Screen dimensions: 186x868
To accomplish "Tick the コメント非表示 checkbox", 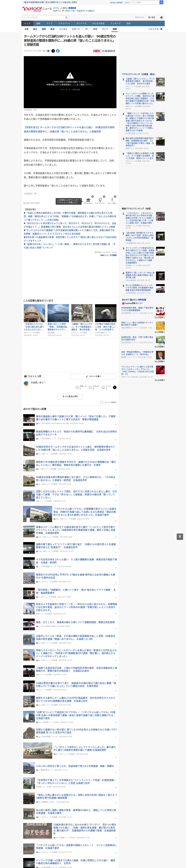I will 102,402.
